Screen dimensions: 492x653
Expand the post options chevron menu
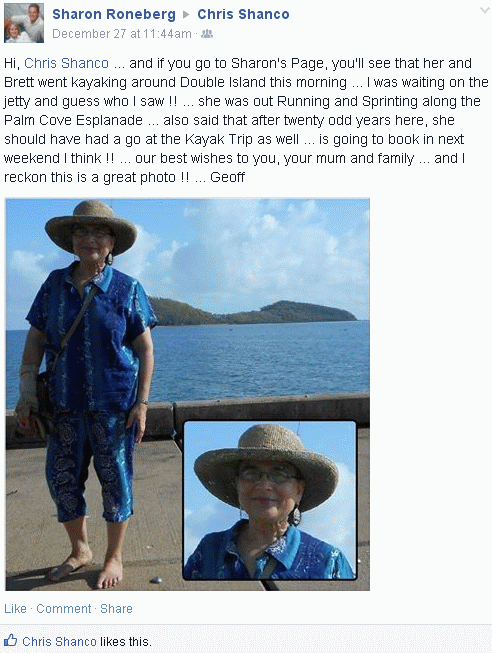pos(485,10)
